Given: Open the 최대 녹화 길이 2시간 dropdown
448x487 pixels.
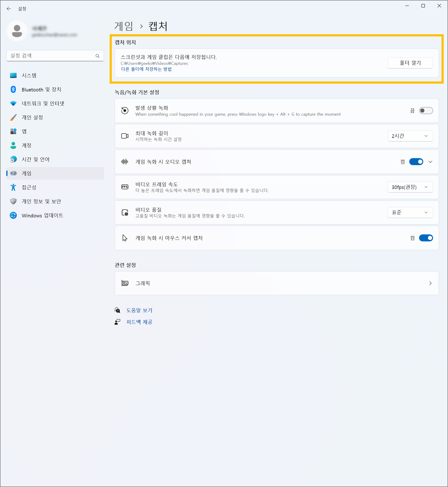Looking at the screenshot, I should [x=410, y=136].
